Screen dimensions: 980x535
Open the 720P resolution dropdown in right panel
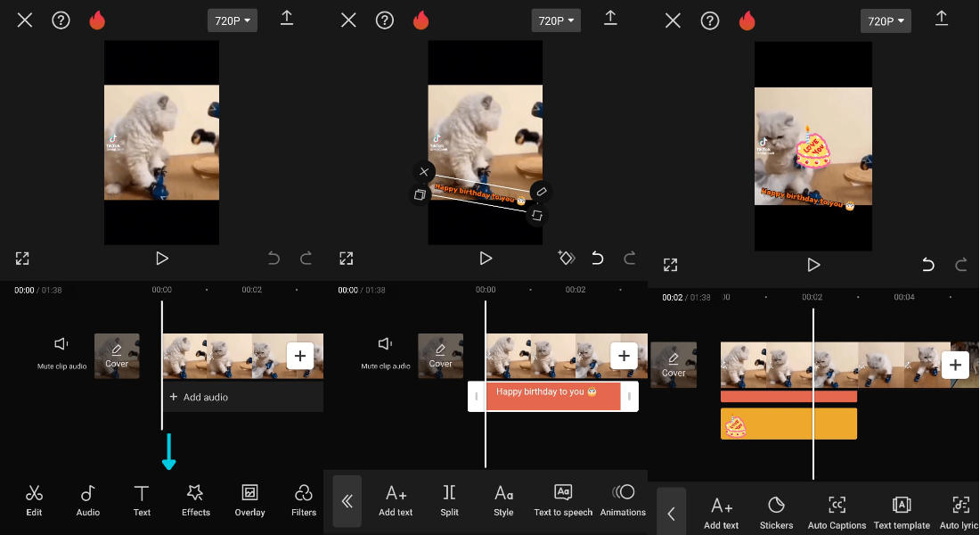point(886,21)
